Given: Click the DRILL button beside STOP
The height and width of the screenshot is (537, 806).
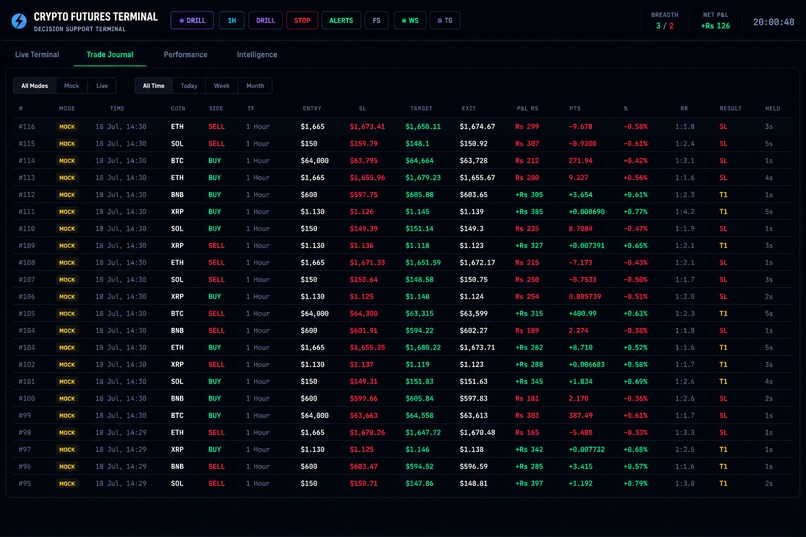Looking at the screenshot, I should (x=265, y=21).
